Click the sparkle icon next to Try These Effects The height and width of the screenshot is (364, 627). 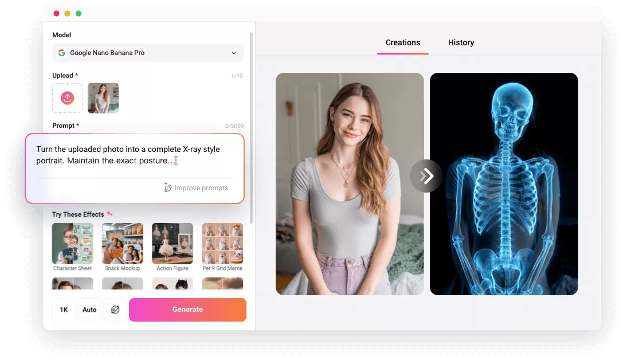pyautogui.click(x=109, y=214)
